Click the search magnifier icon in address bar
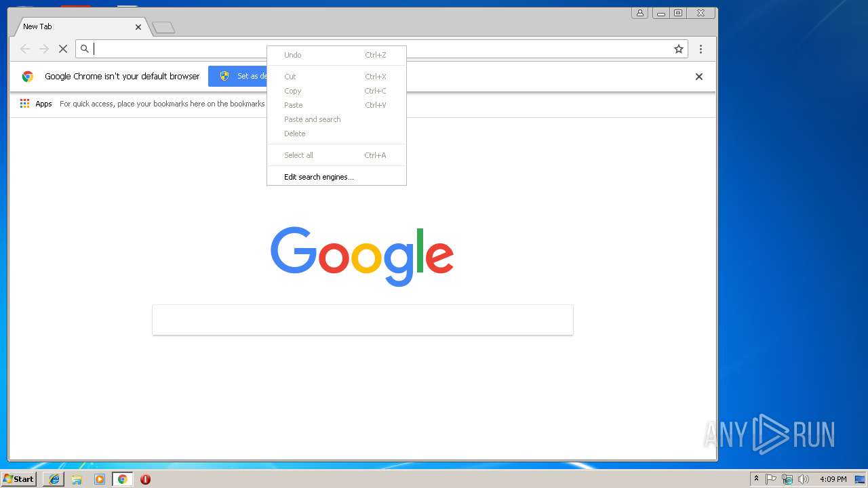868x488 pixels. click(x=85, y=49)
